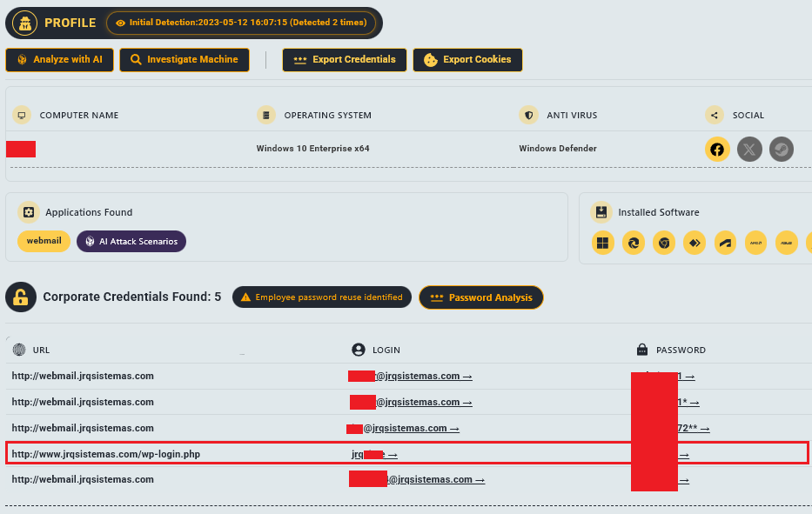Toggle the Employee password reuse identified warning
Viewport: 812px width, 514px height.
point(321,297)
